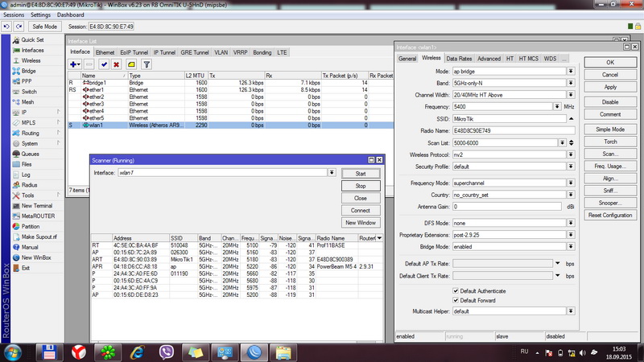644x362 pixels.
Task: Toggle Default Authenticate checkbox
Action: pos(456,290)
